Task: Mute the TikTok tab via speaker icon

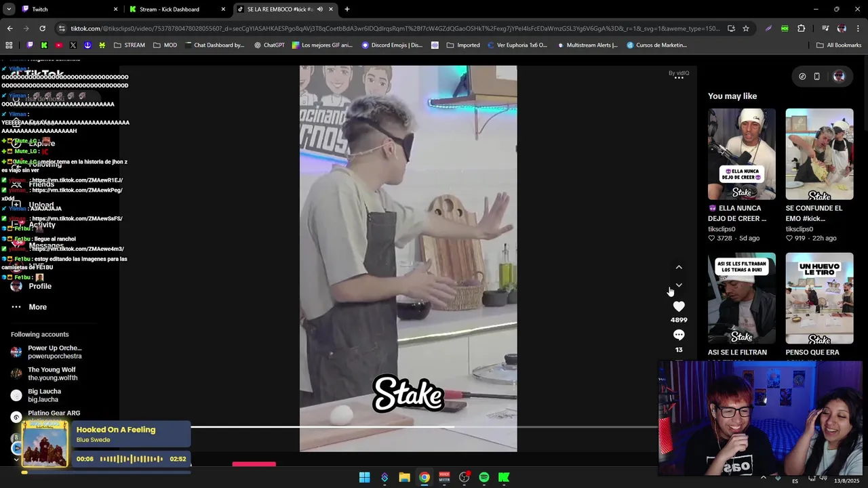Action: (x=319, y=9)
